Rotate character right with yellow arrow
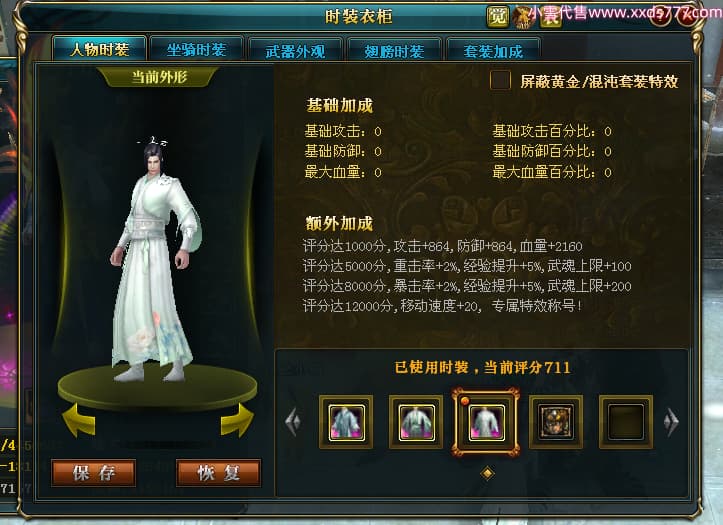Image resolution: width=723 pixels, height=525 pixels. [x=237, y=420]
